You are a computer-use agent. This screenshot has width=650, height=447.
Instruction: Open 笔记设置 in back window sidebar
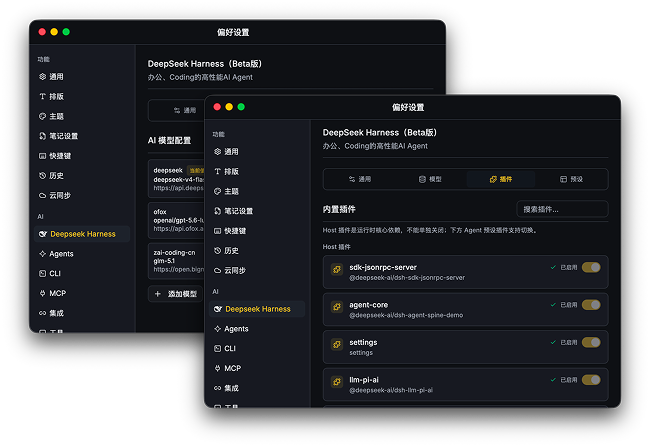58,136
